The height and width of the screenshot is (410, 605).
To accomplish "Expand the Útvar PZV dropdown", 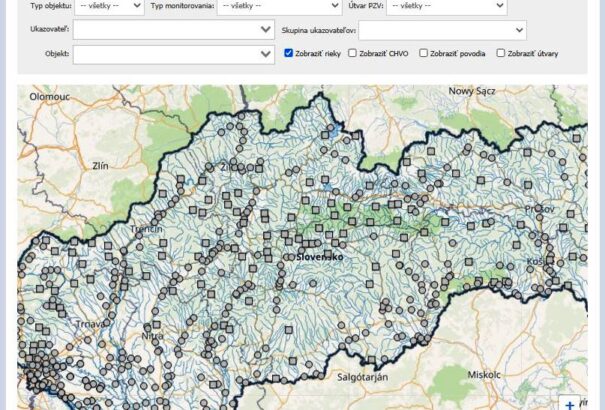I will (446, 6).
